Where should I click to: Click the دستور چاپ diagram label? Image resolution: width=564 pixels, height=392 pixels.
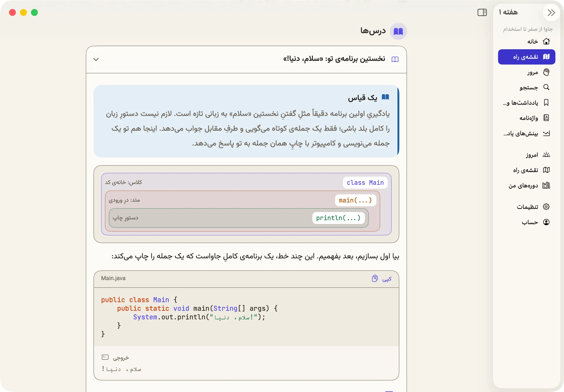[x=125, y=218]
